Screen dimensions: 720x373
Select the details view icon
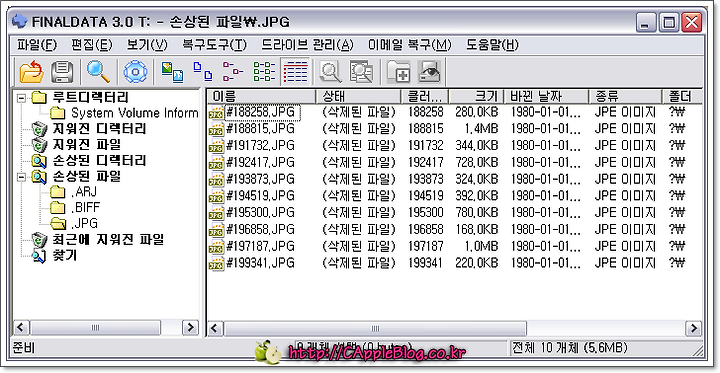[295, 72]
